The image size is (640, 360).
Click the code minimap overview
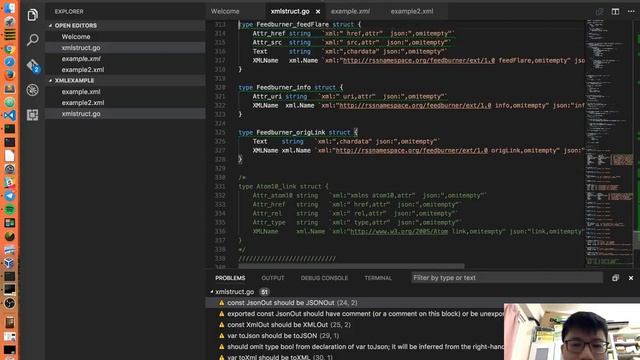(609, 143)
